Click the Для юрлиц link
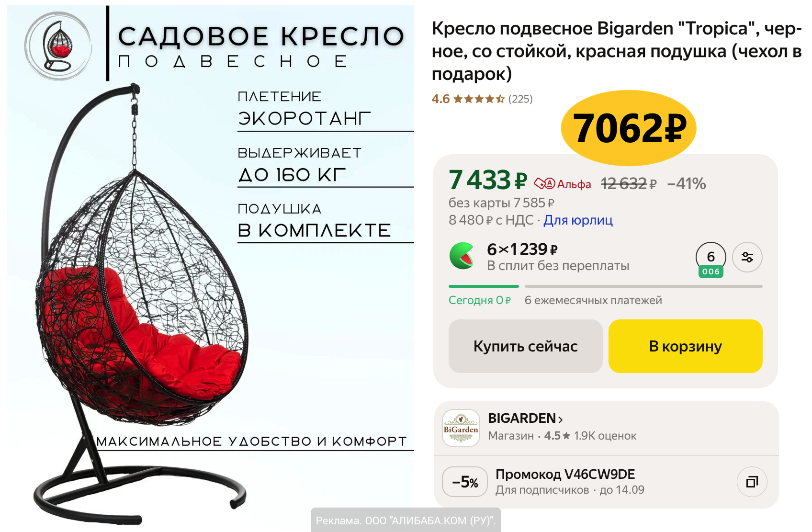The image size is (812, 532). pos(578,220)
